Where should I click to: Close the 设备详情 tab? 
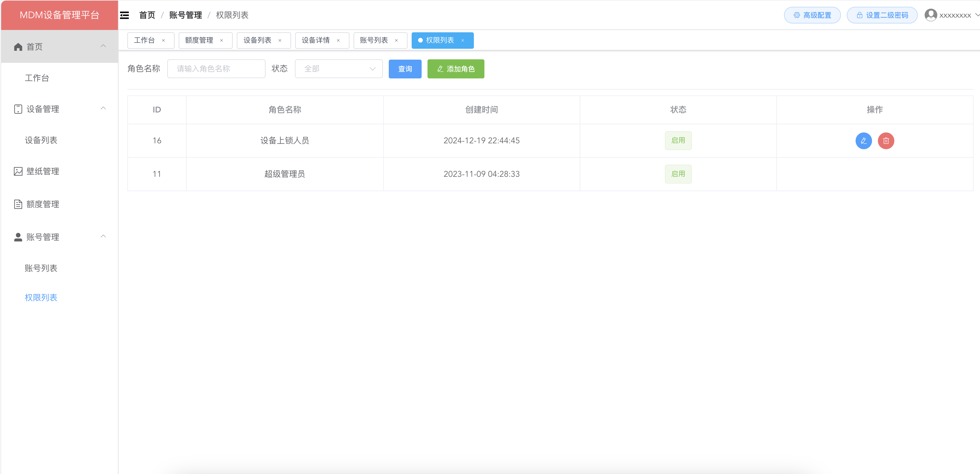[x=338, y=40]
